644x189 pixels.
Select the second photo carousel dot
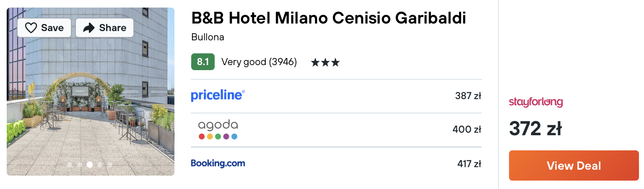(x=79, y=165)
